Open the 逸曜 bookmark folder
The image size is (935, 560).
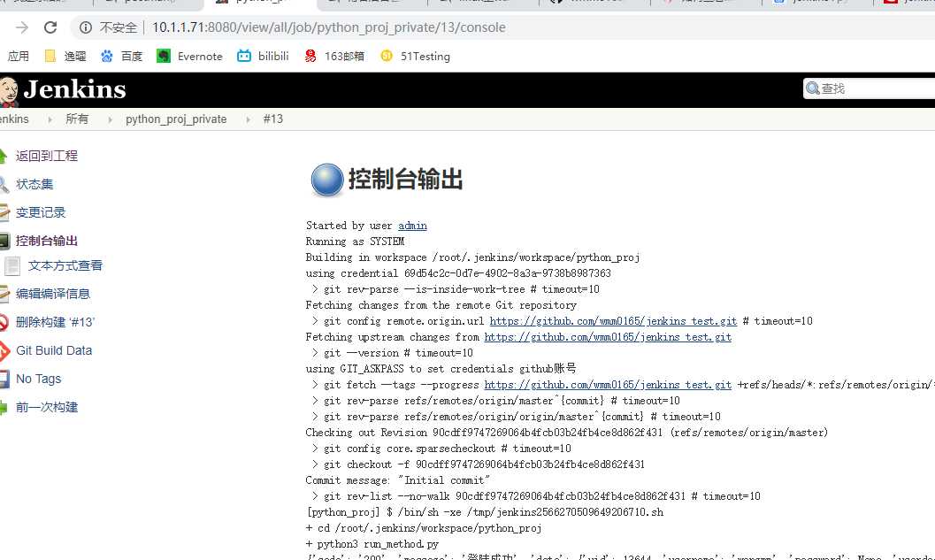click(x=65, y=56)
